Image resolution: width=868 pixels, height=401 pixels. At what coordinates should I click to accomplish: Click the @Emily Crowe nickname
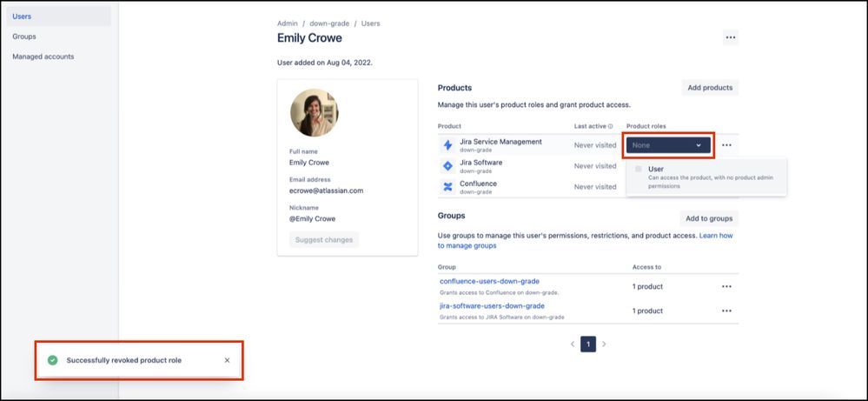click(312, 219)
